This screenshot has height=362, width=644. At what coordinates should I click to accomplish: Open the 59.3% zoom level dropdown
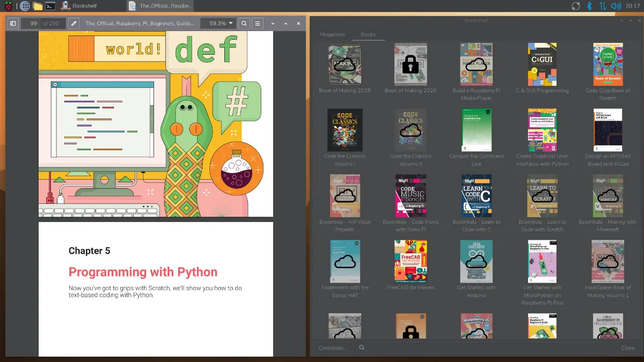click(x=218, y=24)
